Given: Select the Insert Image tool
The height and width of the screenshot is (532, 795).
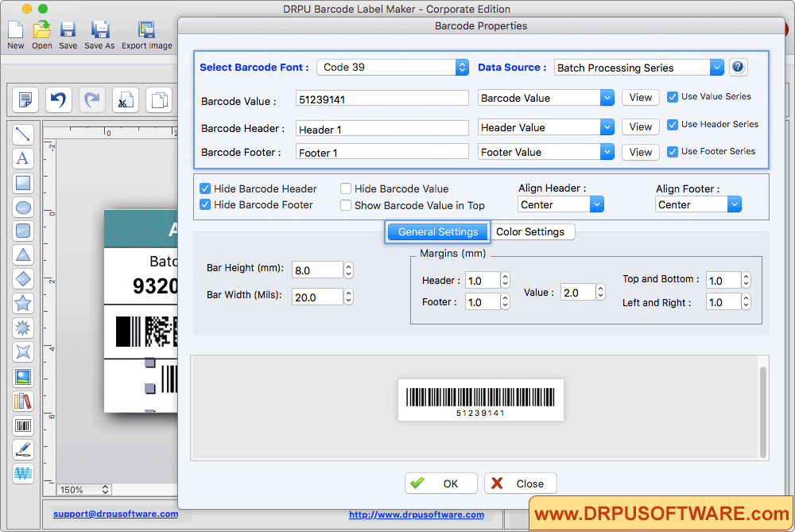Looking at the screenshot, I should (23, 377).
